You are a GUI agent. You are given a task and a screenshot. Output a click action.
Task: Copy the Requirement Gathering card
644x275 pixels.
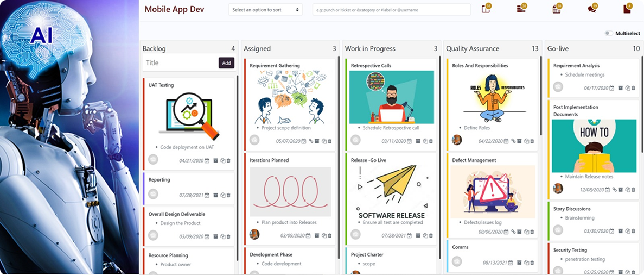point(324,141)
